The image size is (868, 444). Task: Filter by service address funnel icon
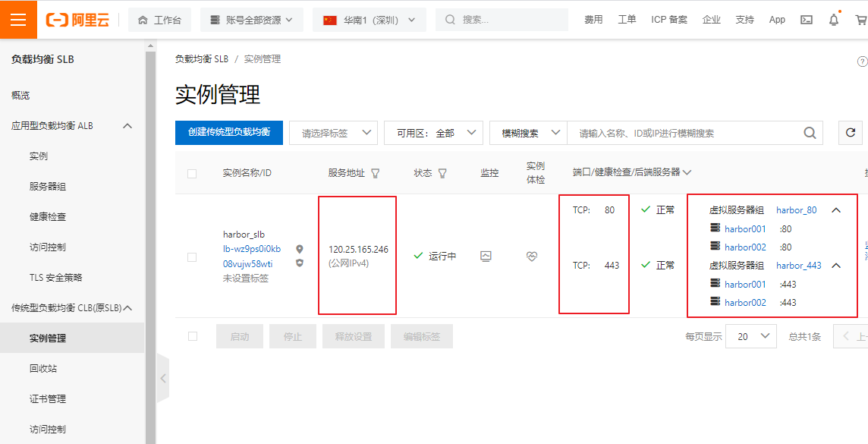click(x=376, y=173)
